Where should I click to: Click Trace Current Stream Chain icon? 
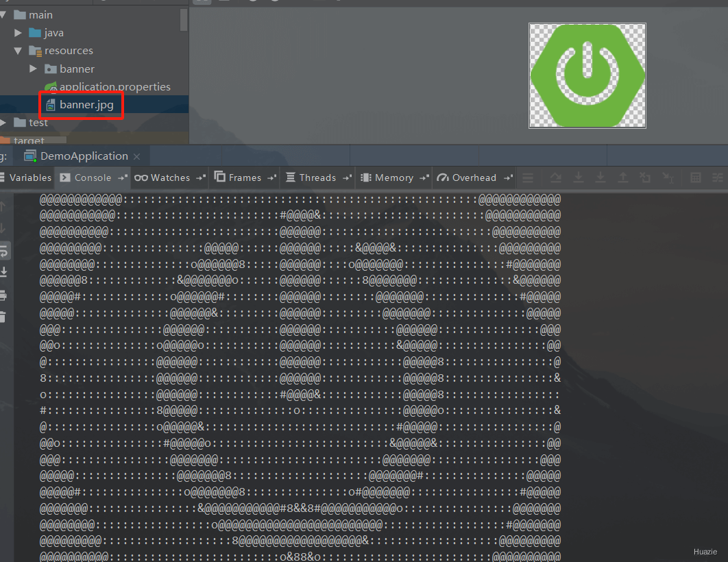coord(718,178)
